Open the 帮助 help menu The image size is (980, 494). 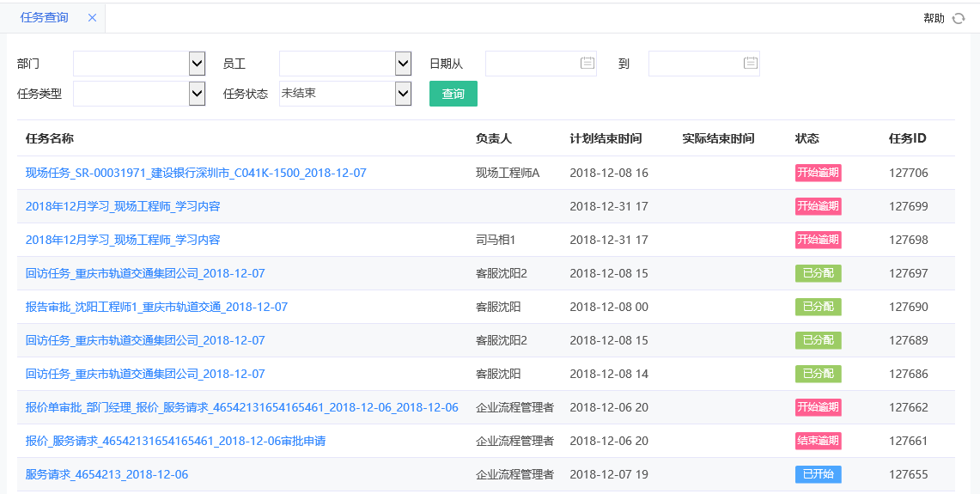coord(934,18)
